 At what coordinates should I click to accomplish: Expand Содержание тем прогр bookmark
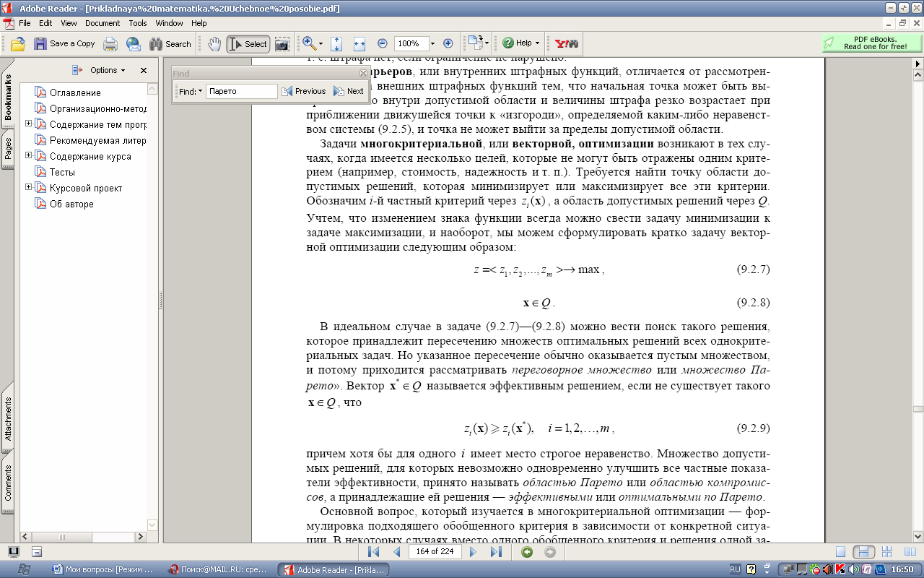click(29, 124)
